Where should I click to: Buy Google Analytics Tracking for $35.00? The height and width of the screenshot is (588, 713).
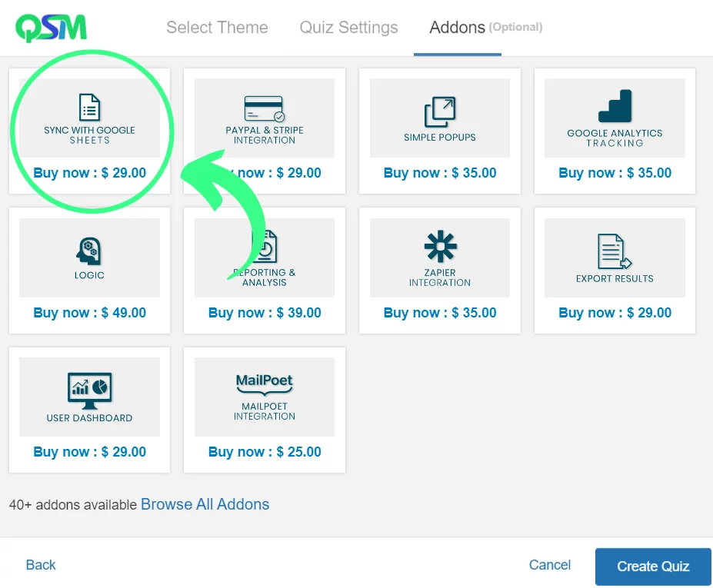click(615, 173)
